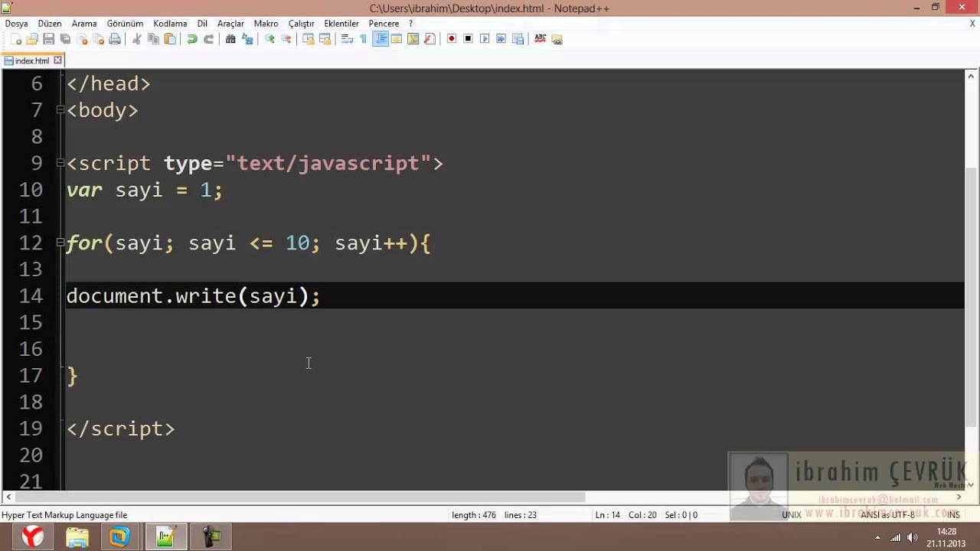
Task: Open the Pencere menu
Action: 384,24
